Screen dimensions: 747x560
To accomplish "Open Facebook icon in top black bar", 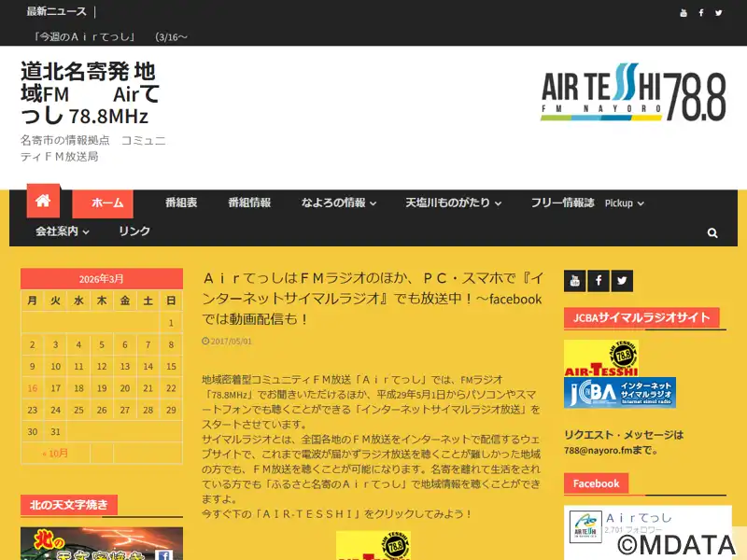I will tap(701, 13).
